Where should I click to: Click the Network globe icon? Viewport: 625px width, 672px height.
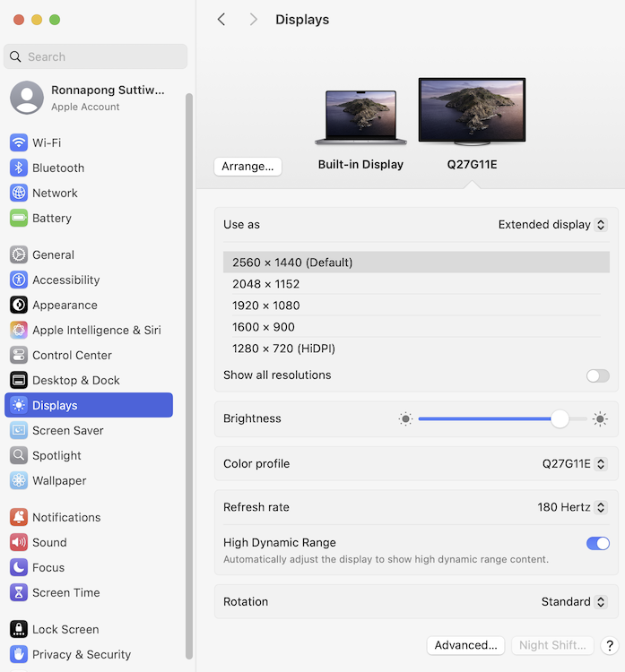point(19,193)
